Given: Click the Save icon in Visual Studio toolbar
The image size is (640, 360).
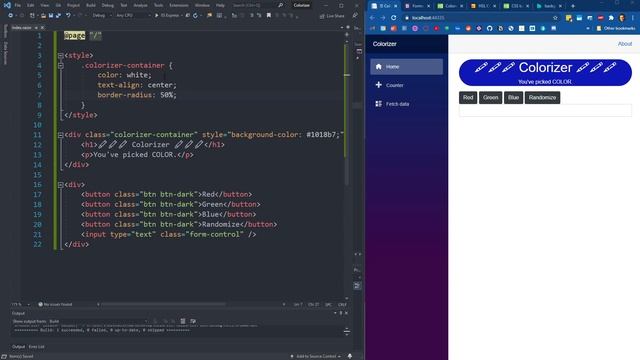Looking at the screenshot, I should click(51, 16).
